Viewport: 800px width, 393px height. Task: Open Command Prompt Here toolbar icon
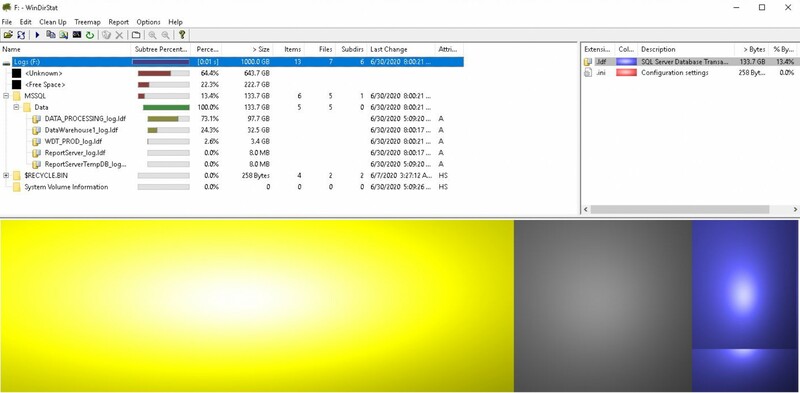point(77,35)
